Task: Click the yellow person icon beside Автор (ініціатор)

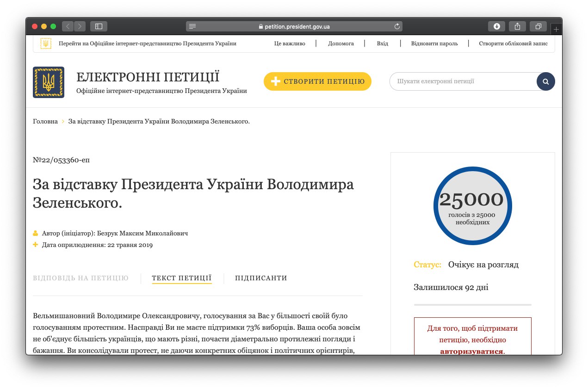Action: point(36,233)
